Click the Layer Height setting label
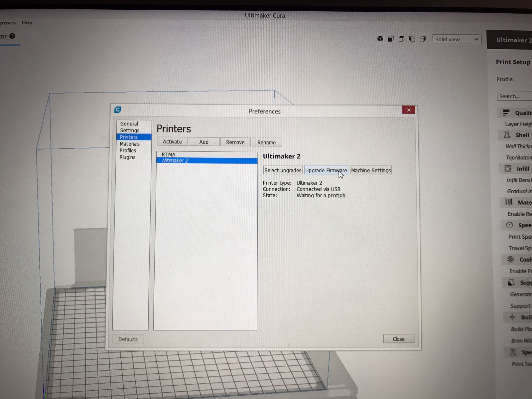Screen dimensions: 532x399 (518, 124)
